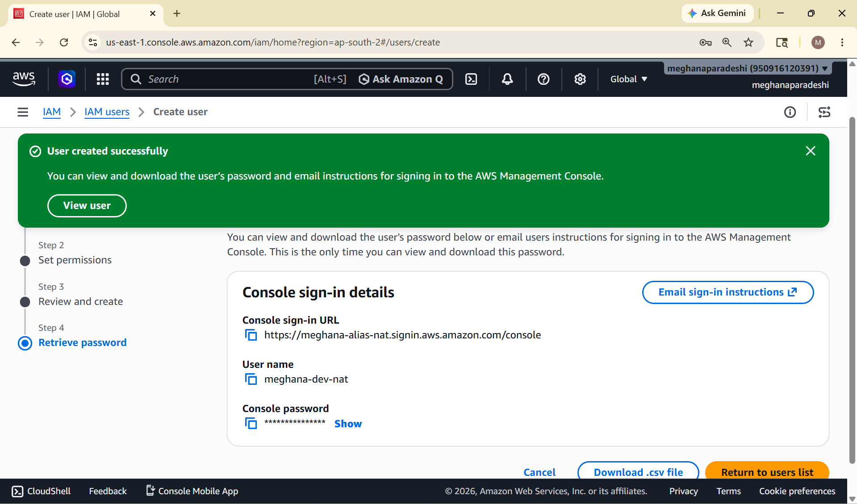The width and height of the screenshot is (857, 504).
Task: Expand the Global region dropdown
Action: (629, 79)
